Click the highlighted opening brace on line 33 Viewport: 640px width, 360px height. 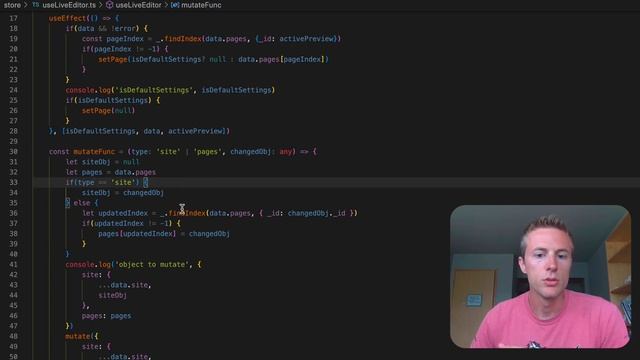[146, 182]
